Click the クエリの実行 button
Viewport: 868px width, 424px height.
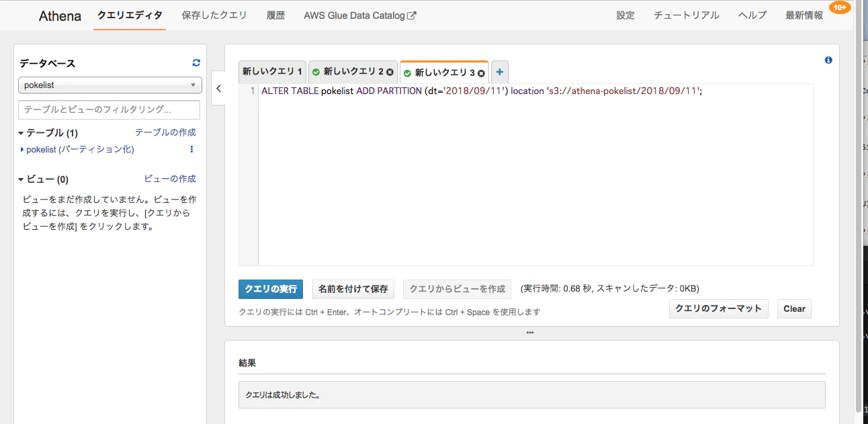click(x=271, y=289)
